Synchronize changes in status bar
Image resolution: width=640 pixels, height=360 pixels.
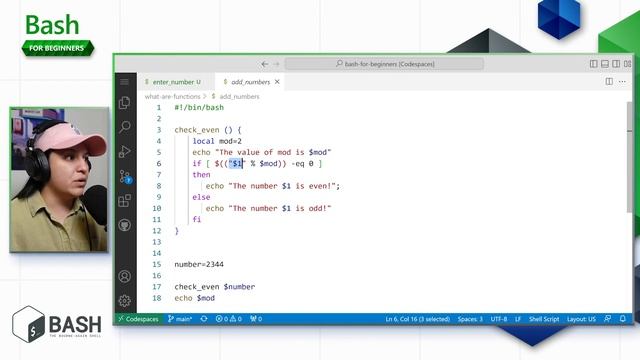204,319
